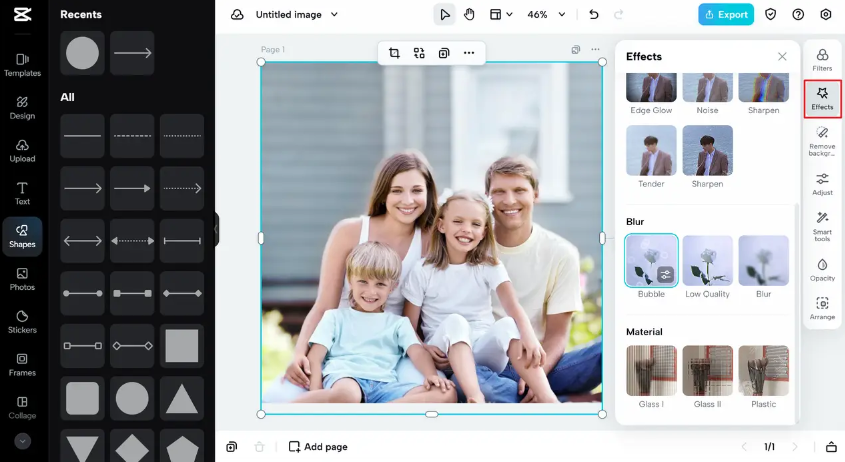Insert the double-headed arrow shape
Image resolution: width=845 pixels, height=462 pixels.
coord(82,241)
